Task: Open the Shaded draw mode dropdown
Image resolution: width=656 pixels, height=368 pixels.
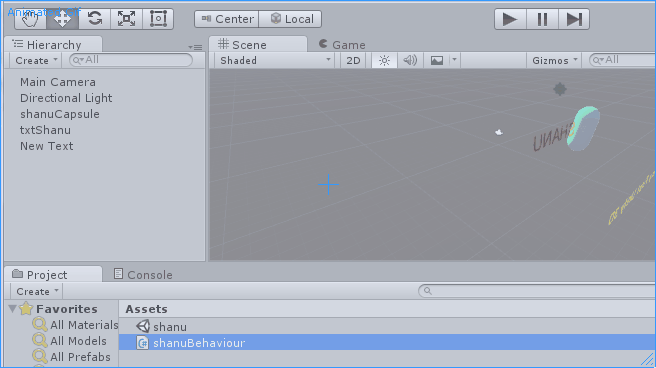Action: point(275,60)
